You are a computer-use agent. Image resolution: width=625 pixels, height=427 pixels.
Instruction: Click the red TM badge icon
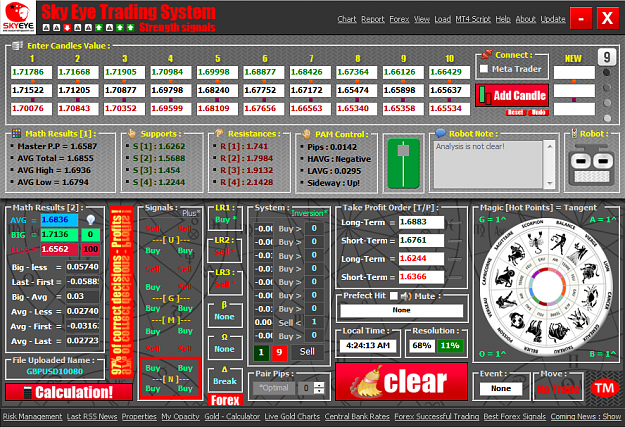tap(604, 388)
